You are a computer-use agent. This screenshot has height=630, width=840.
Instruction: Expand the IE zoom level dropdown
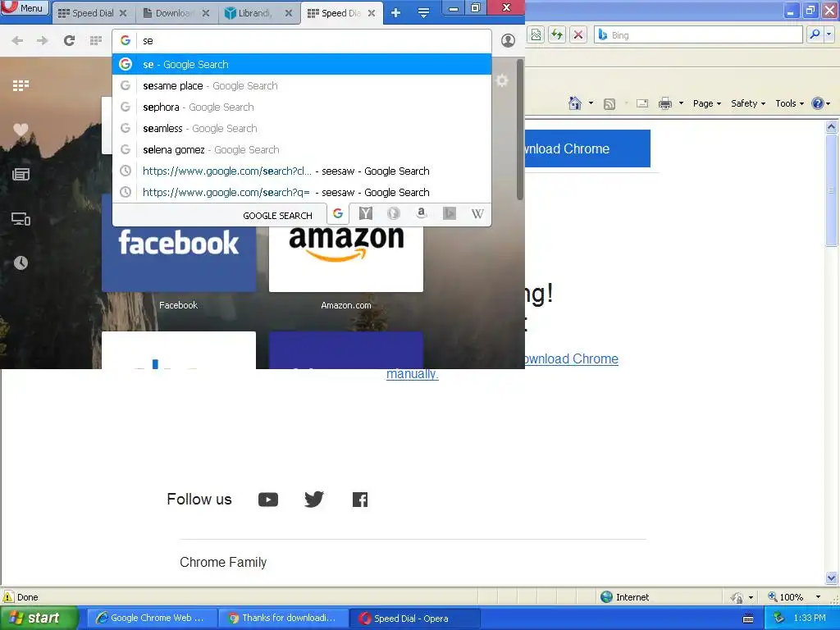818,597
